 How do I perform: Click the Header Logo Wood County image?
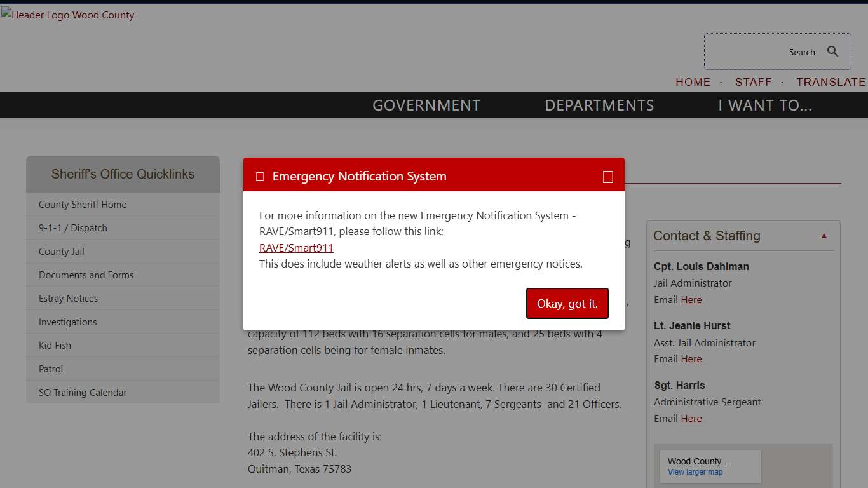click(x=68, y=15)
